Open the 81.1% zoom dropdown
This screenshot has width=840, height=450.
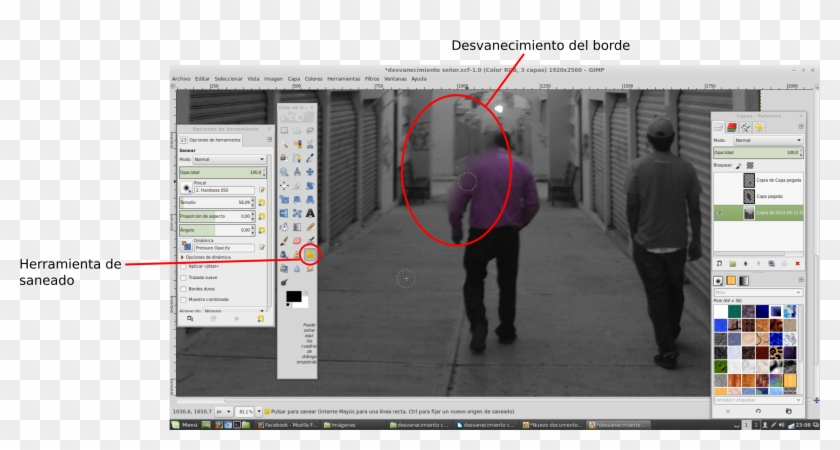pyautogui.click(x=259, y=411)
